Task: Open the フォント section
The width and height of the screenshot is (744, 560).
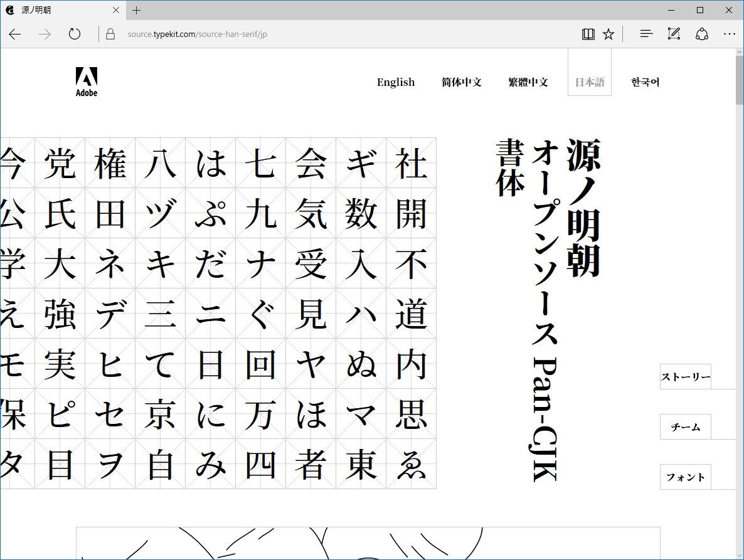Action: [686, 477]
